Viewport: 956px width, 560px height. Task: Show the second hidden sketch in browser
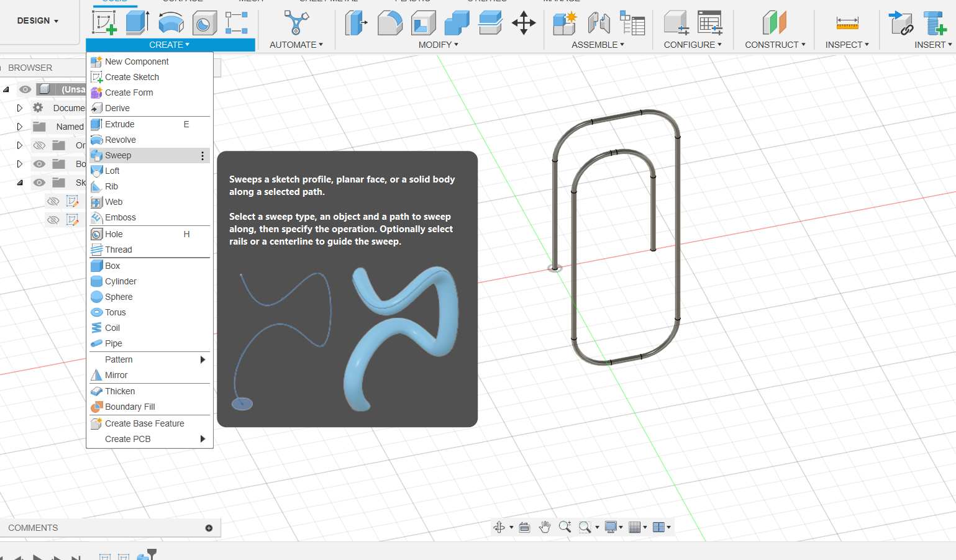click(53, 220)
